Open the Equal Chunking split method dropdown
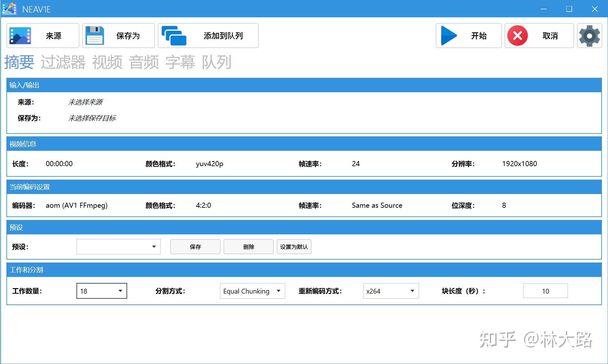This screenshot has width=608, height=364. click(252, 291)
